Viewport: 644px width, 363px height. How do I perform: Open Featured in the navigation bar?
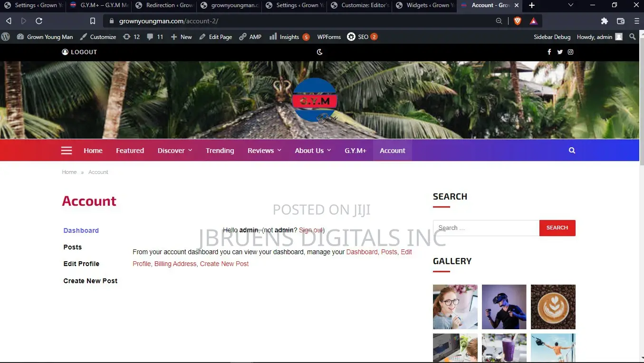pyautogui.click(x=130, y=151)
